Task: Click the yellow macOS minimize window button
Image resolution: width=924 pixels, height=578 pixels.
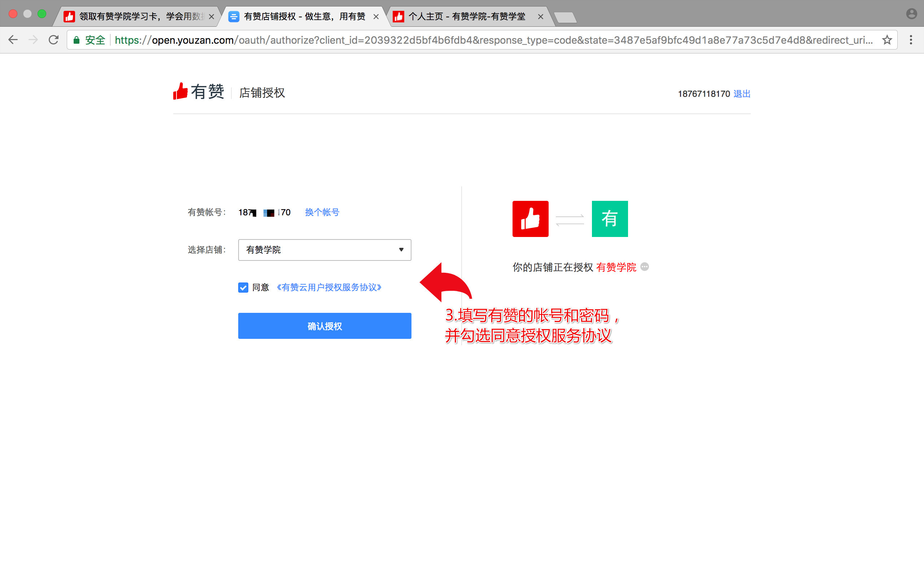Action: coord(27,14)
